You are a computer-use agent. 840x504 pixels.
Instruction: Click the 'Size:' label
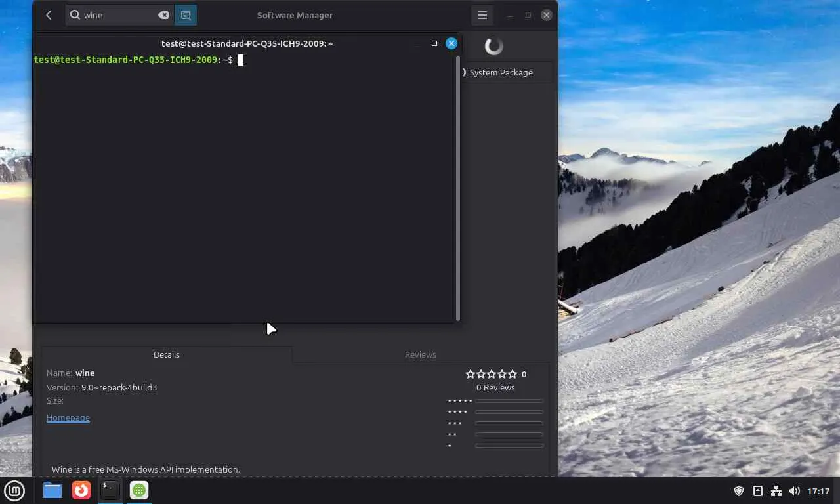pos(55,400)
